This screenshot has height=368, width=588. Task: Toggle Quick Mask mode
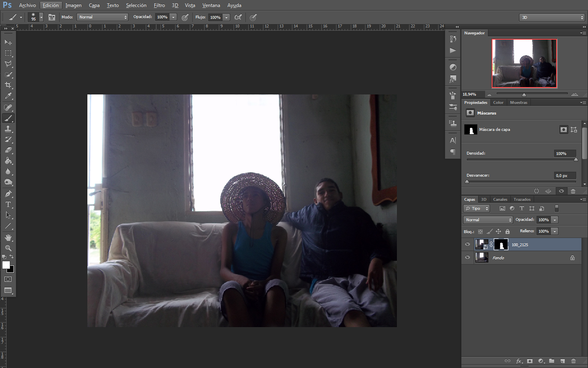click(x=8, y=279)
